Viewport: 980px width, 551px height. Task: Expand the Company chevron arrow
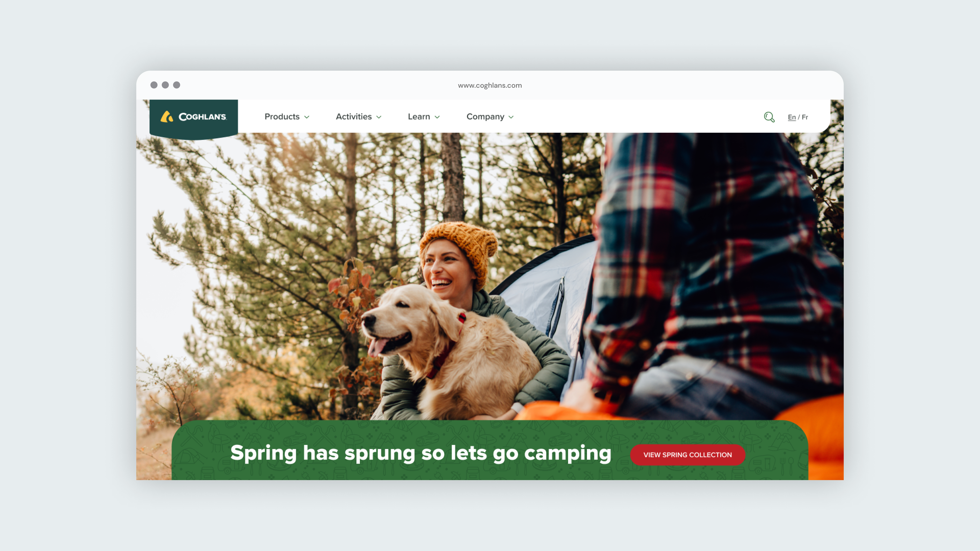coord(511,117)
